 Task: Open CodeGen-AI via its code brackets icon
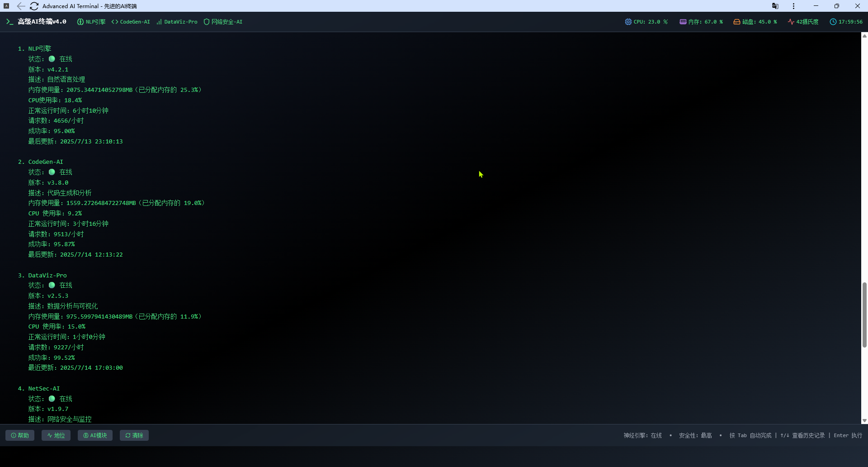[x=115, y=21]
